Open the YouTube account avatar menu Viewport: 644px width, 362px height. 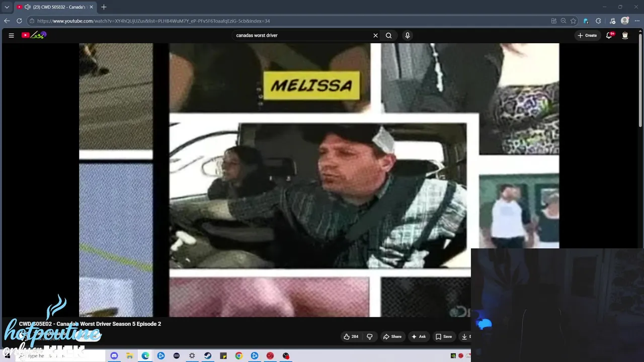[625, 35]
